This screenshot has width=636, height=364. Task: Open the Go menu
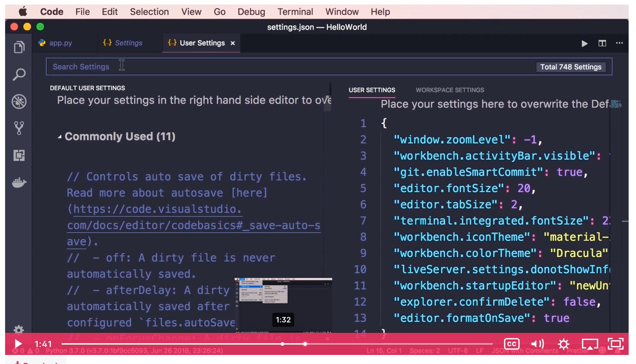click(220, 12)
